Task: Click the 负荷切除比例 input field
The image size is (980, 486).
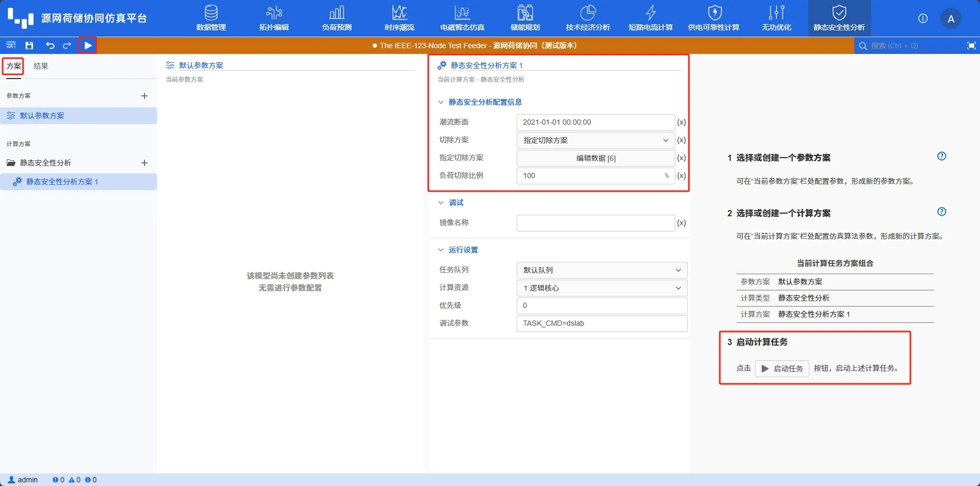Action: 596,176
